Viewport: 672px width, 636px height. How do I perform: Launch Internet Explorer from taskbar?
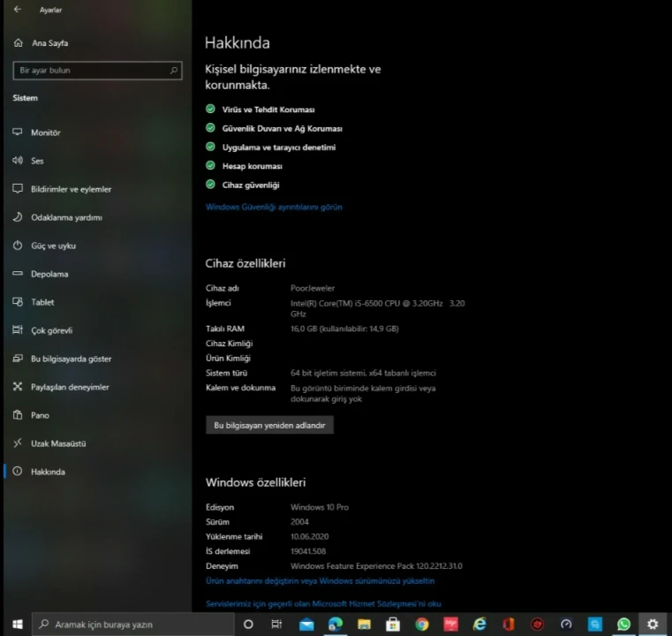(x=479, y=625)
